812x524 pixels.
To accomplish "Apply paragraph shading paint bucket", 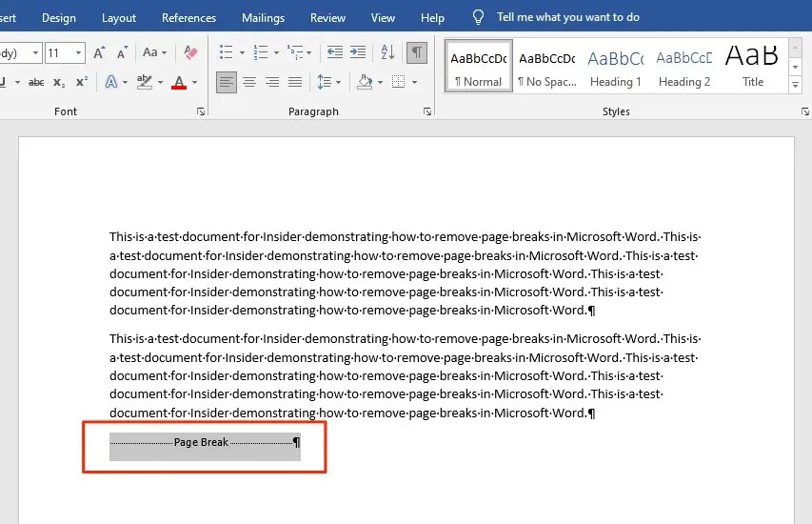I will 366,82.
